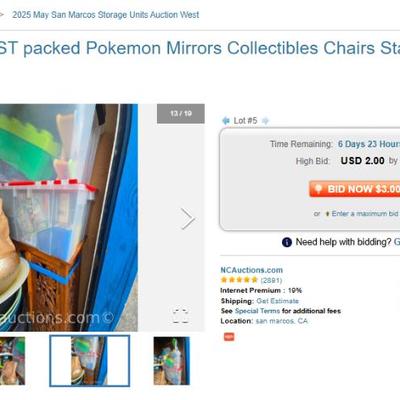This screenshot has width=400, height=400.
Task: Open san marcos, CA location link
Action: point(282,321)
